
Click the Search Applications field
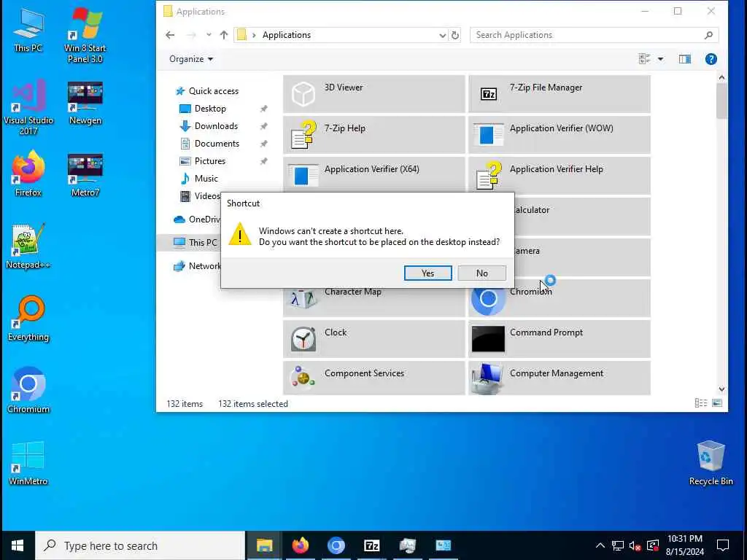pos(594,35)
